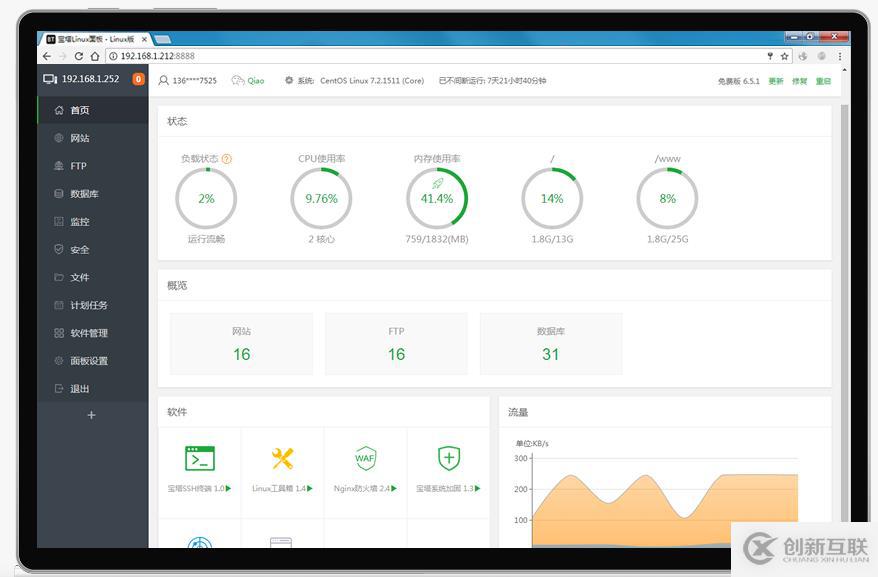Click the 更新 link
This screenshot has height=577, width=878.
(x=776, y=81)
